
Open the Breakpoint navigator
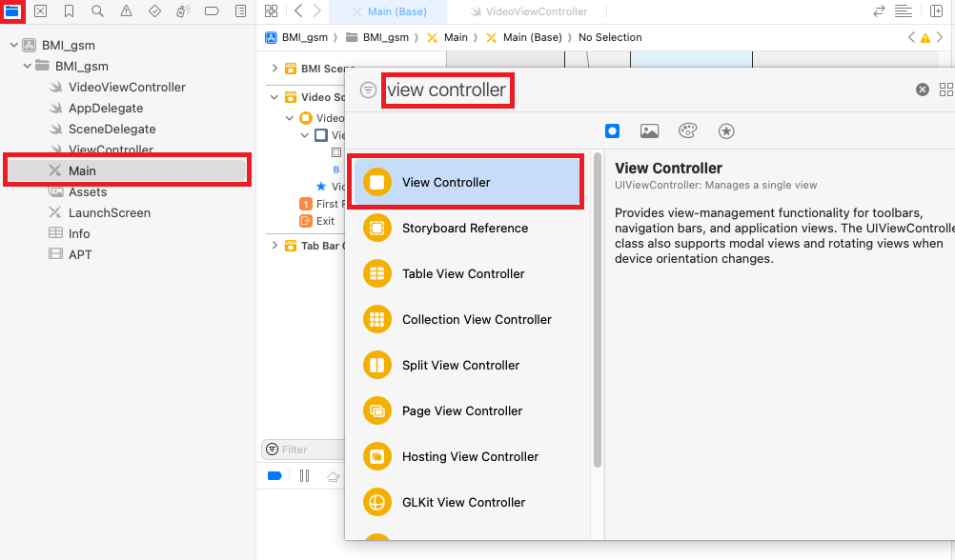(212, 11)
